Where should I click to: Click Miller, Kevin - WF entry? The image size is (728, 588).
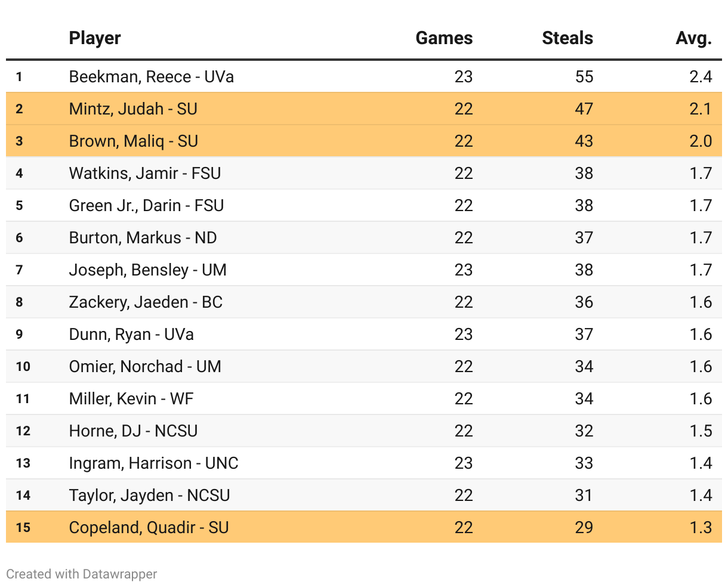pyautogui.click(x=131, y=399)
